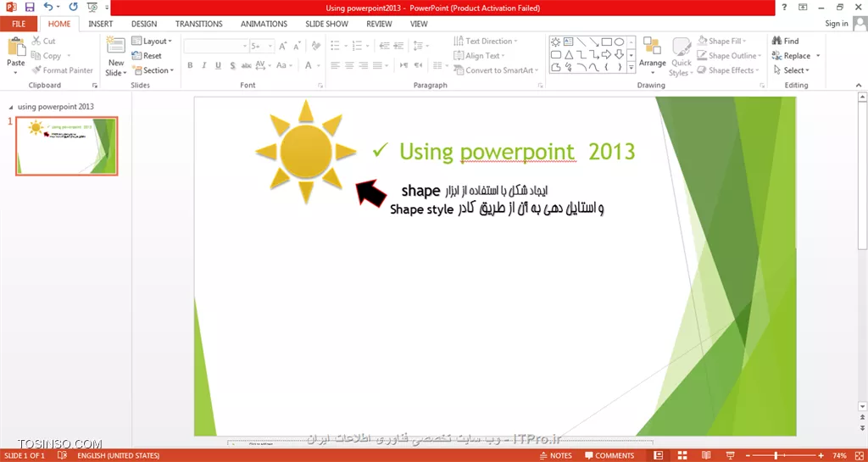Open PowerPoint Help question mark
This screenshot has height=462, width=868.
coord(784,7)
